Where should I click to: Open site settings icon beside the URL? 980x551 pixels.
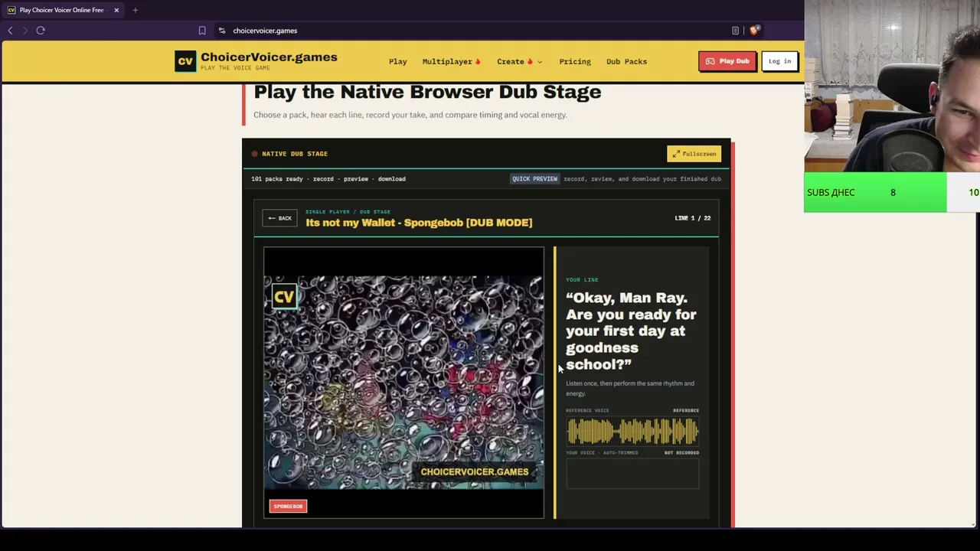click(x=221, y=31)
